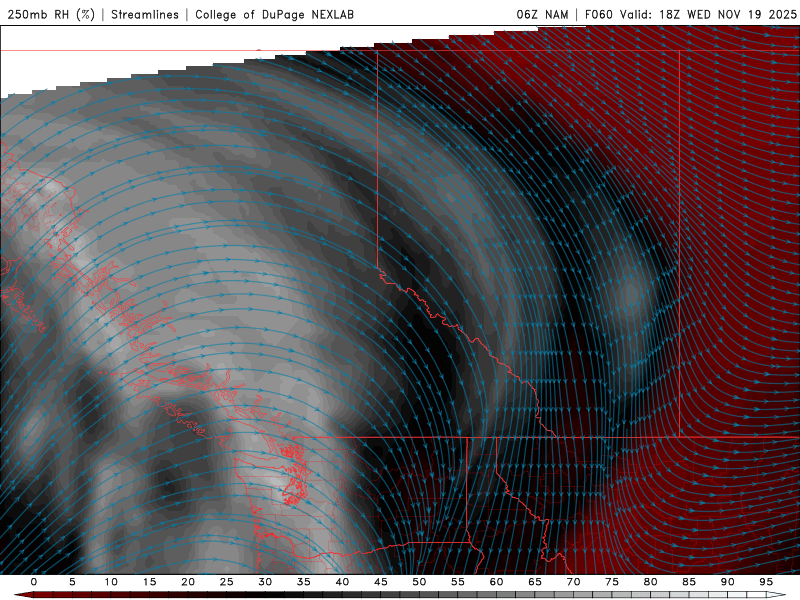Select the color bar label "15"
The width and height of the screenshot is (800, 600).
(x=149, y=582)
